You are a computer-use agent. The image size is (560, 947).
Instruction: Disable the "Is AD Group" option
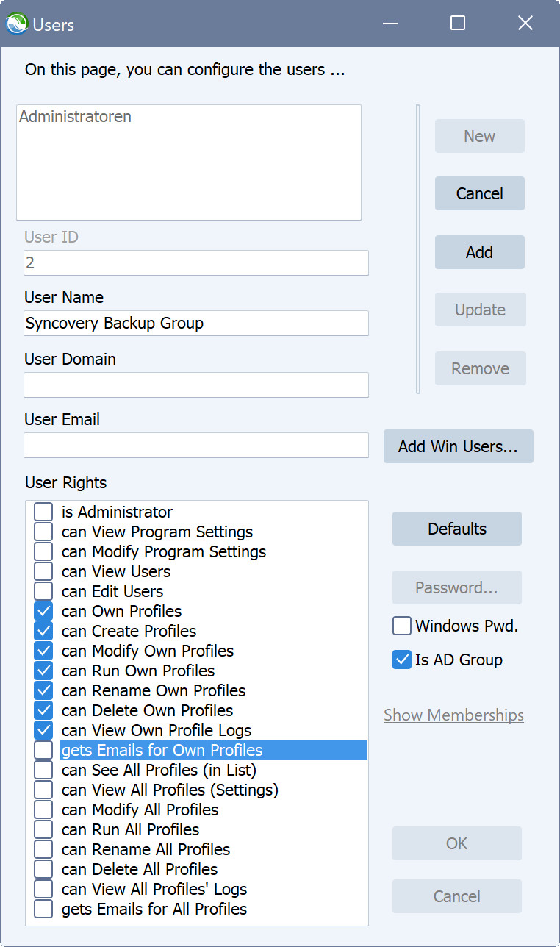point(401,660)
